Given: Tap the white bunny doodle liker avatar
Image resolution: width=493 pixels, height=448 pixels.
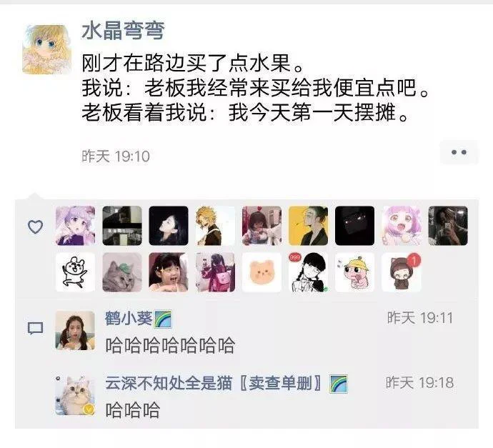Looking at the screenshot, I should [75, 272].
